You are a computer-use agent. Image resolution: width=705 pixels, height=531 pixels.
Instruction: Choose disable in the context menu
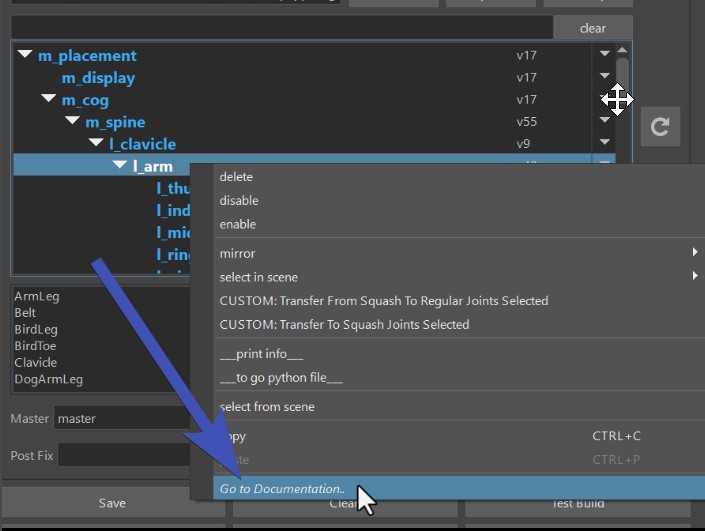tap(239, 200)
